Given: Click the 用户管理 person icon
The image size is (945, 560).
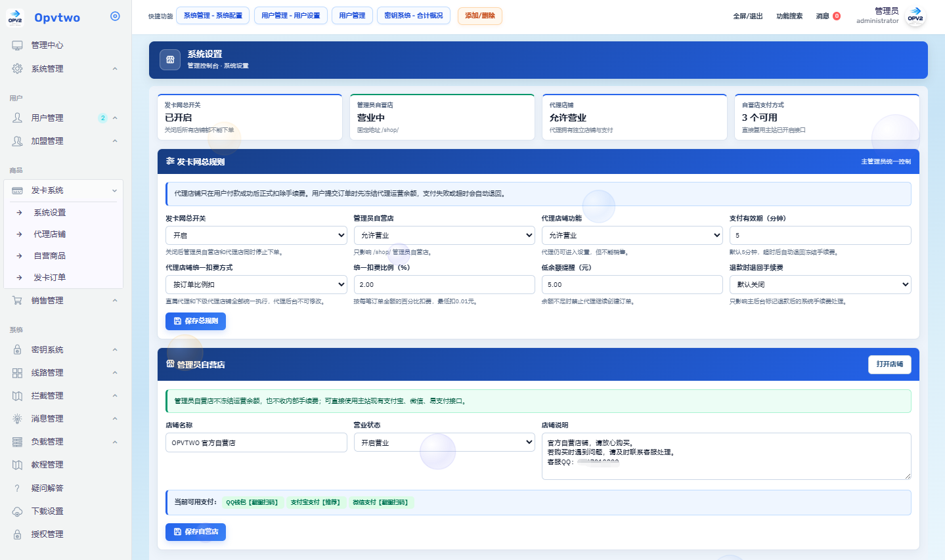Looking at the screenshot, I should point(17,118).
